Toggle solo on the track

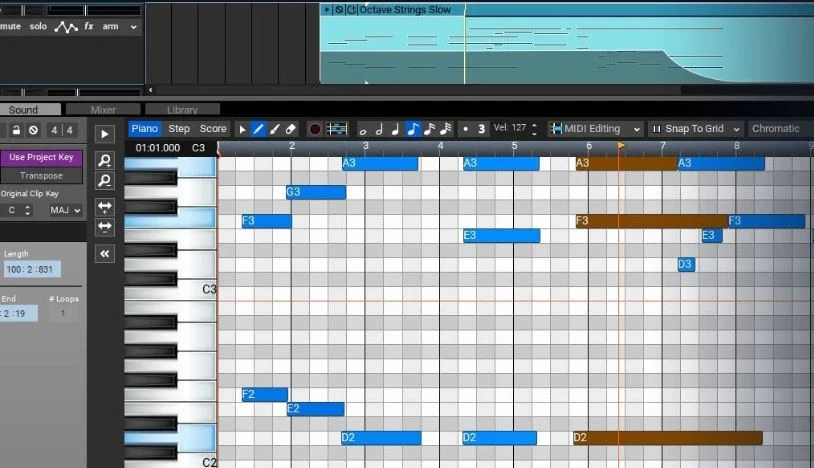coord(38,27)
